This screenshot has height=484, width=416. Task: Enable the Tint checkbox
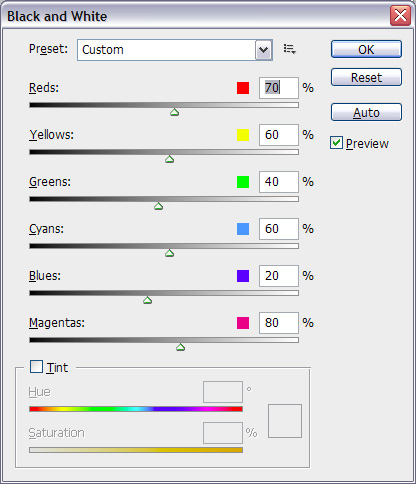tap(36, 367)
